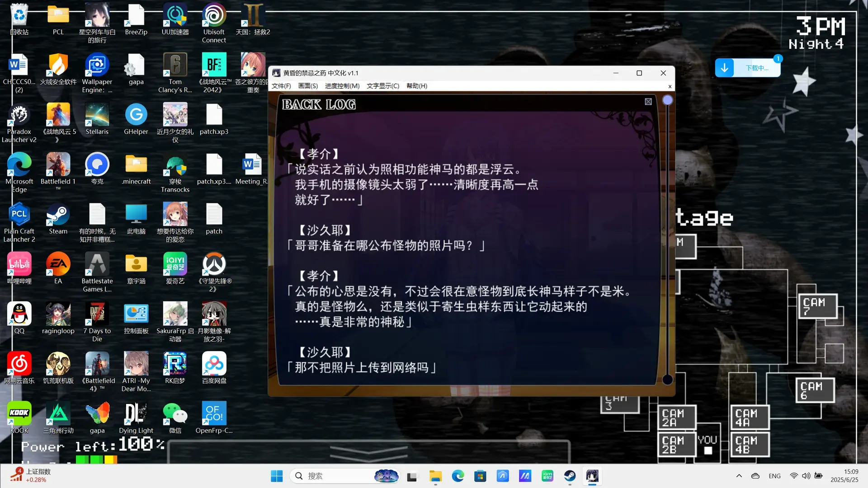This screenshot has width=868, height=488.
Task: Open the 文字显示(C) menu
Action: pyautogui.click(x=383, y=86)
